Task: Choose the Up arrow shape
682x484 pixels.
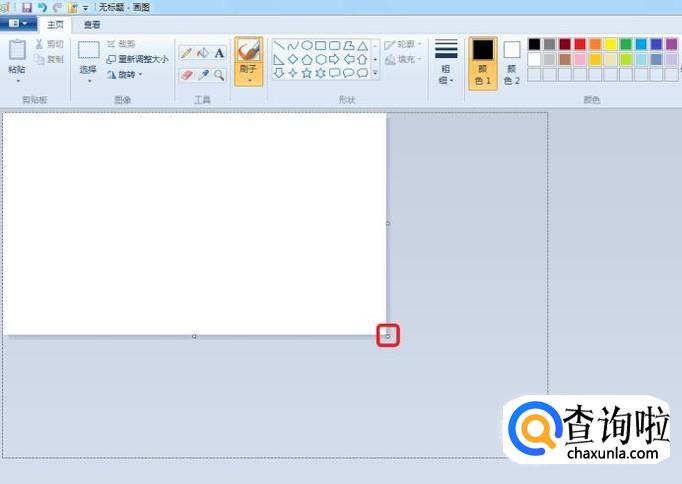Action: click(362, 59)
